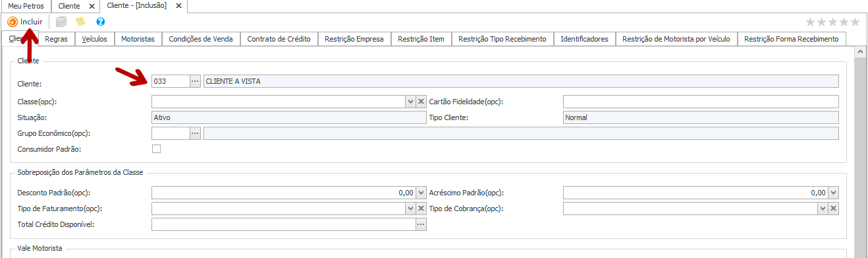Open Restrição de Motorista por Veículo tab
Viewport: 868px width, 258px height.
pyautogui.click(x=676, y=39)
